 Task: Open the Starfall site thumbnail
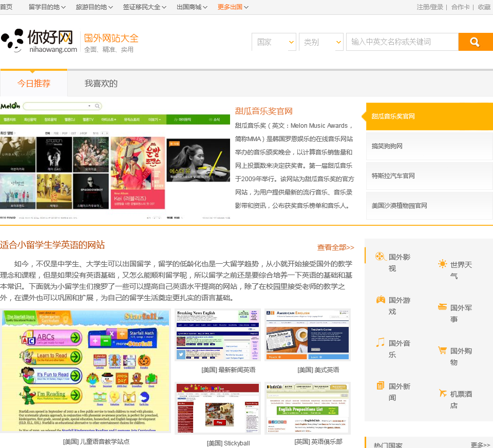point(86,371)
